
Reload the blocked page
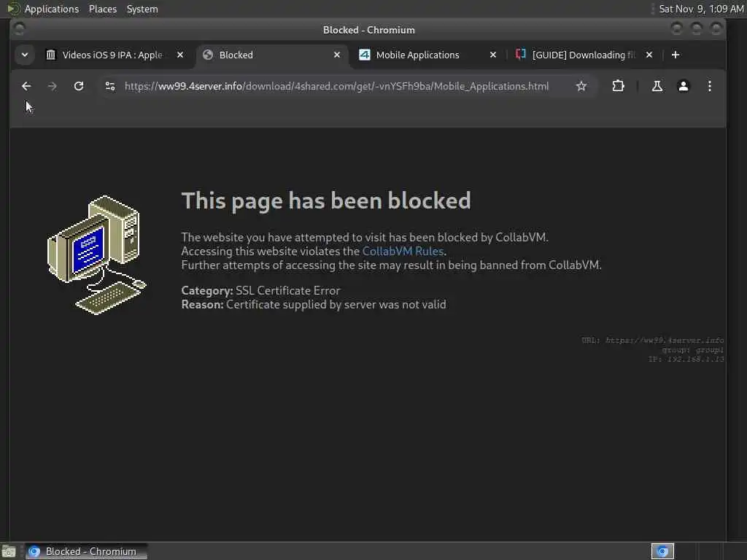coord(79,86)
